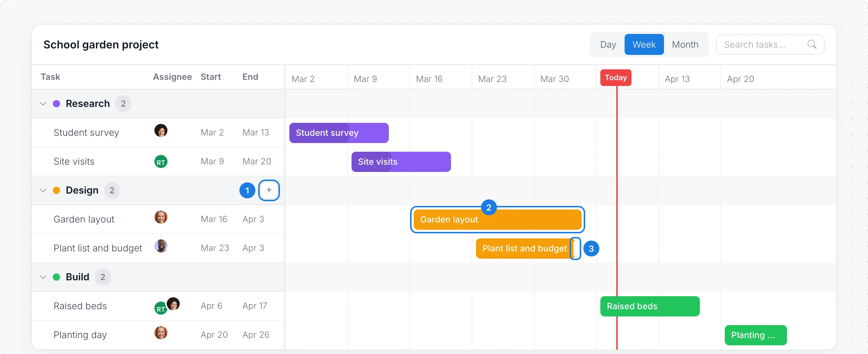868x354 pixels.
Task: Switch to Month view
Action: (685, 44)
